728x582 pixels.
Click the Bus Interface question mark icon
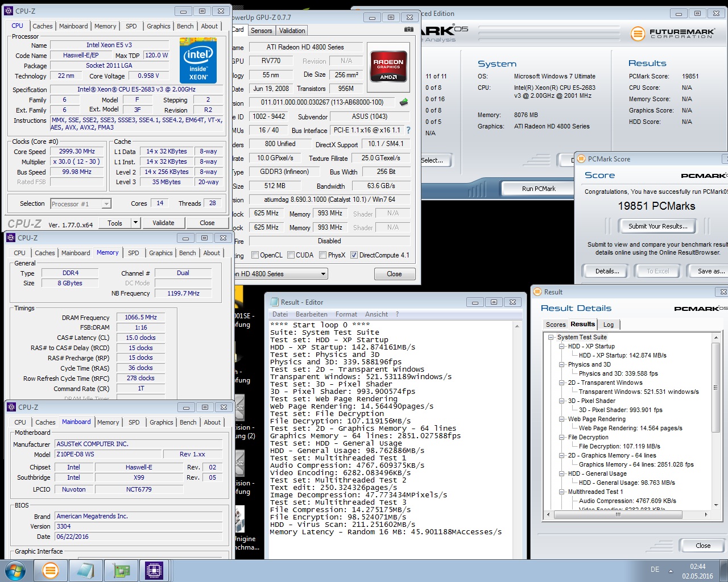[408, 130]
